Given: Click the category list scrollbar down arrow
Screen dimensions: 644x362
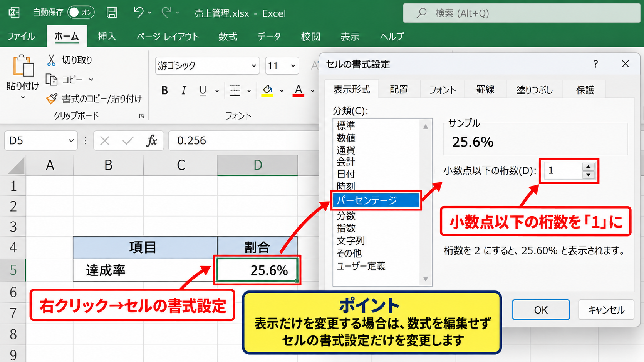Looking at the screenshot, I should point(426,279).
